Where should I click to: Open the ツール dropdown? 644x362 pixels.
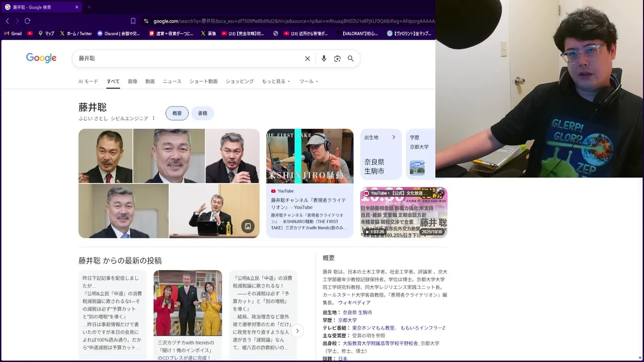(x=309, y=81)
